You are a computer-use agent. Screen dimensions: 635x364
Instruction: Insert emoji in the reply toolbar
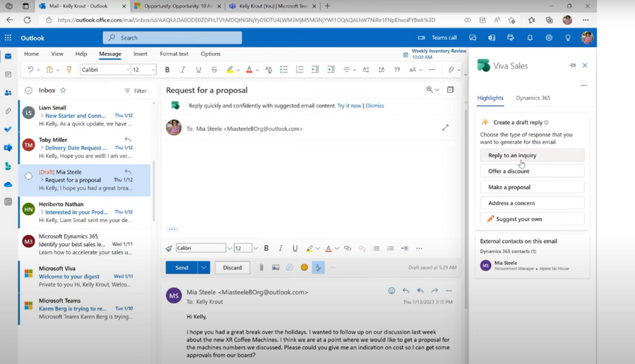coord(304,267)
